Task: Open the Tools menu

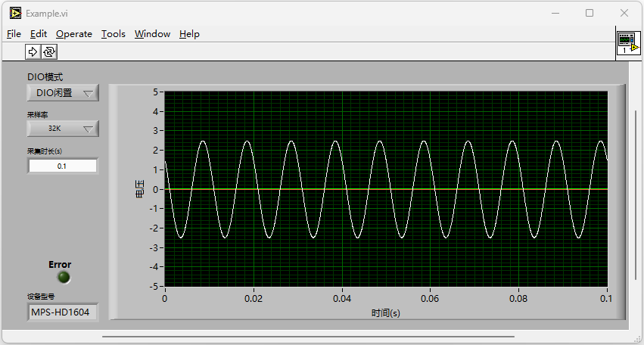Action: [114, 33]
